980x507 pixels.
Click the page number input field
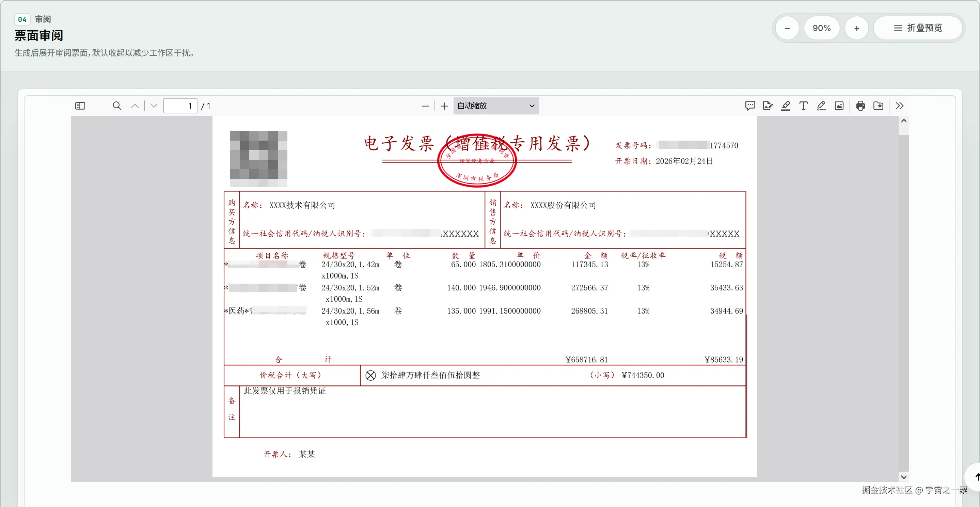point(180,106)
